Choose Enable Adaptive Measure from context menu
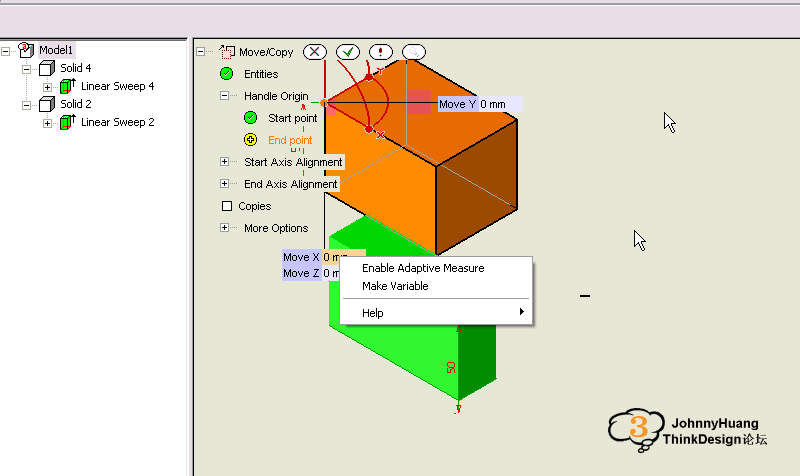The image size is (800, 476). point(436,268)
